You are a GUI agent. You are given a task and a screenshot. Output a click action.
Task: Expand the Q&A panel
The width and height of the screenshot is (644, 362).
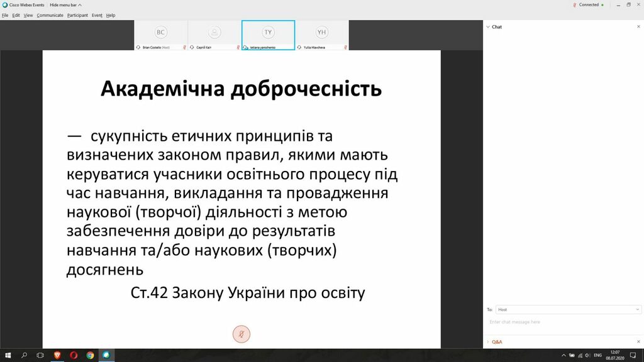point(497,342)
